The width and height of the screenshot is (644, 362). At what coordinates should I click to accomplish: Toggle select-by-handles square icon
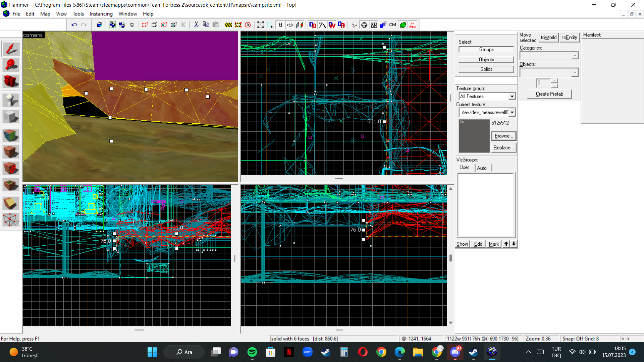[261, 25]
